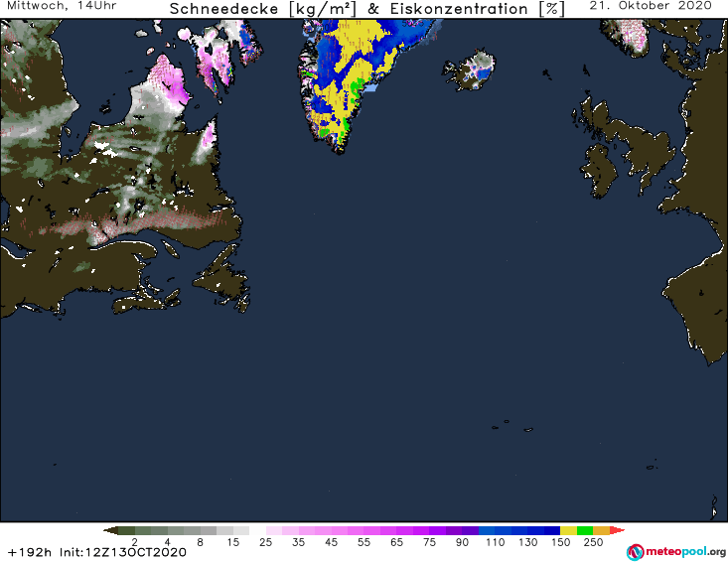Screen dimensions: 728x562
Task: Click legend value '130'
Action: (x=528, y=542)
